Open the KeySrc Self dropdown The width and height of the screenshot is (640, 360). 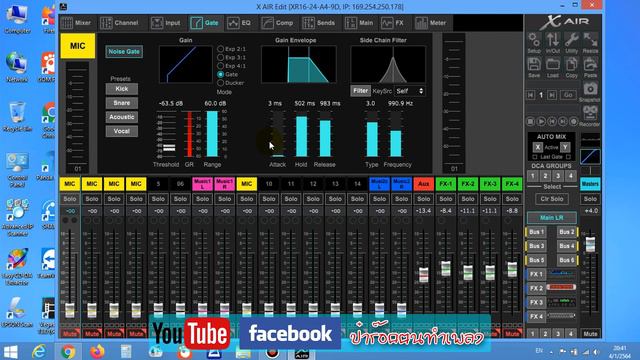pyautogui.click(x=409, y=91)
